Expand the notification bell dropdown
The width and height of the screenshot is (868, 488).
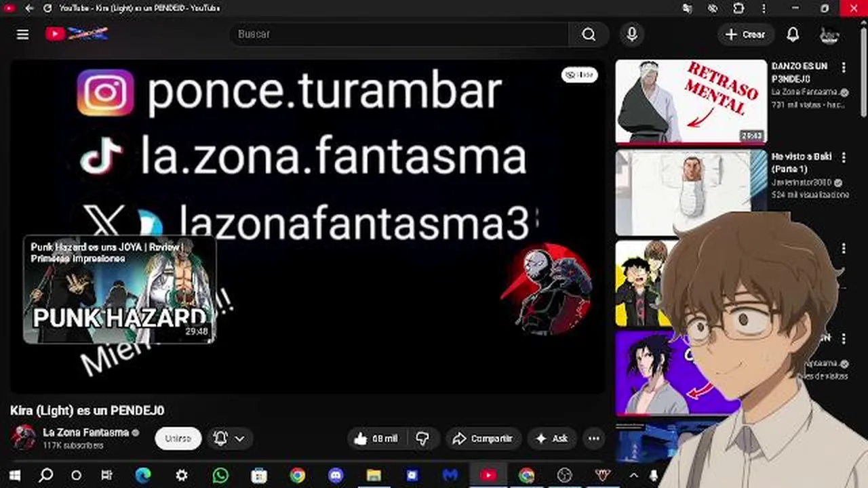[x=229, y=439]
